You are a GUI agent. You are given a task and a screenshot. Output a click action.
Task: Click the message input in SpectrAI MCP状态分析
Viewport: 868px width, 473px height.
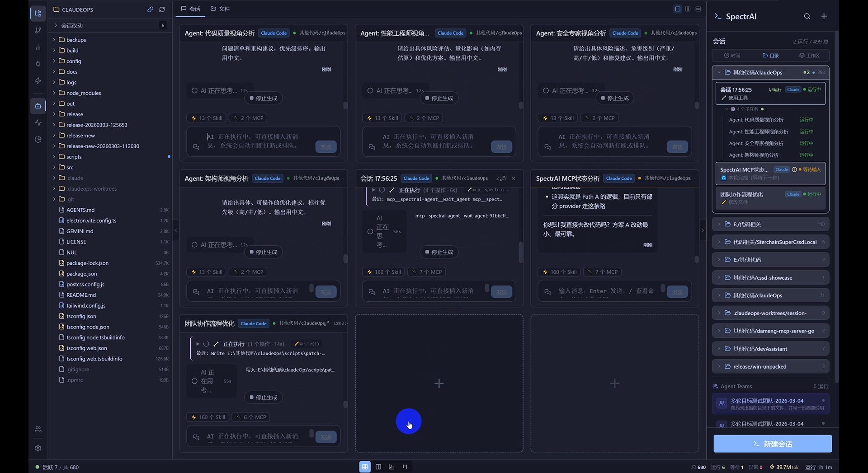606,291
